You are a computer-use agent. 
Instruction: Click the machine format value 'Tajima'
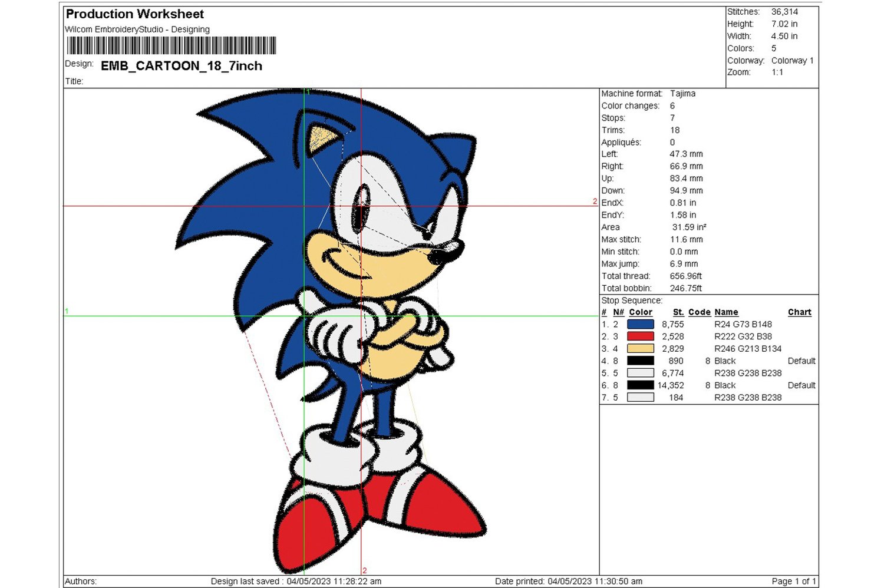point(682,94)
